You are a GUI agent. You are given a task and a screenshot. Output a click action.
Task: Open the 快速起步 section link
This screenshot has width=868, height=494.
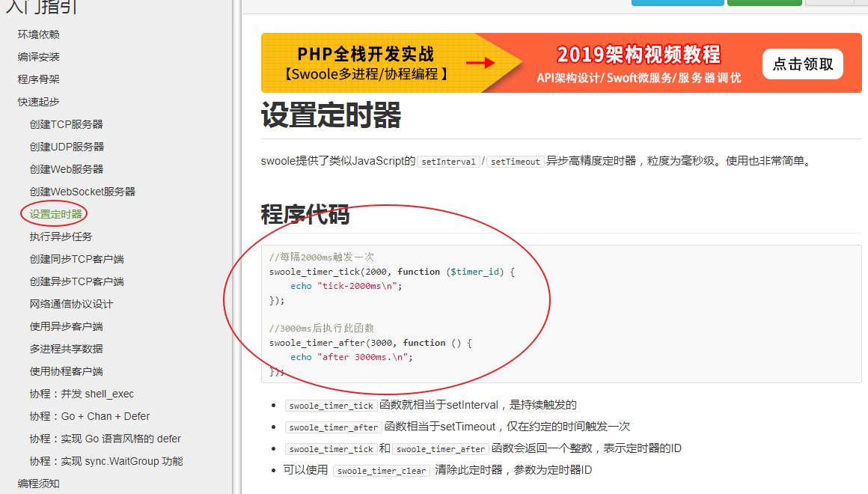38,102
